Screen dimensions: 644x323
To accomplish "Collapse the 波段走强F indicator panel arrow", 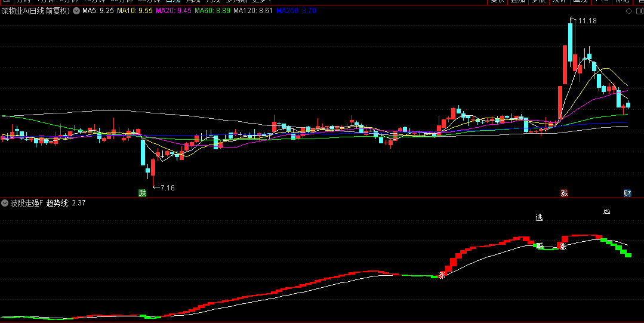I will 5,203.
